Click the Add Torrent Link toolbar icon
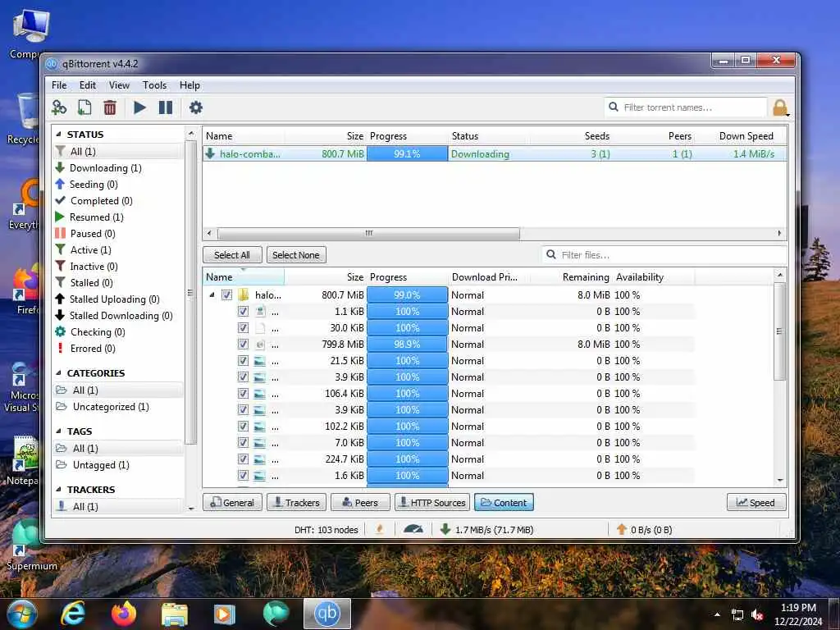Viewport: 840px width, 630px height. [x=59, y=107]
